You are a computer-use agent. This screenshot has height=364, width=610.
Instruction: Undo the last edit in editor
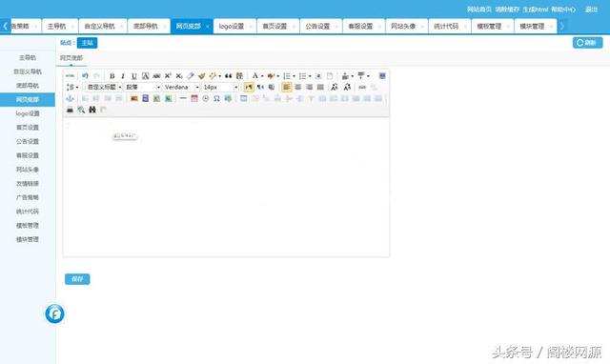85,76
